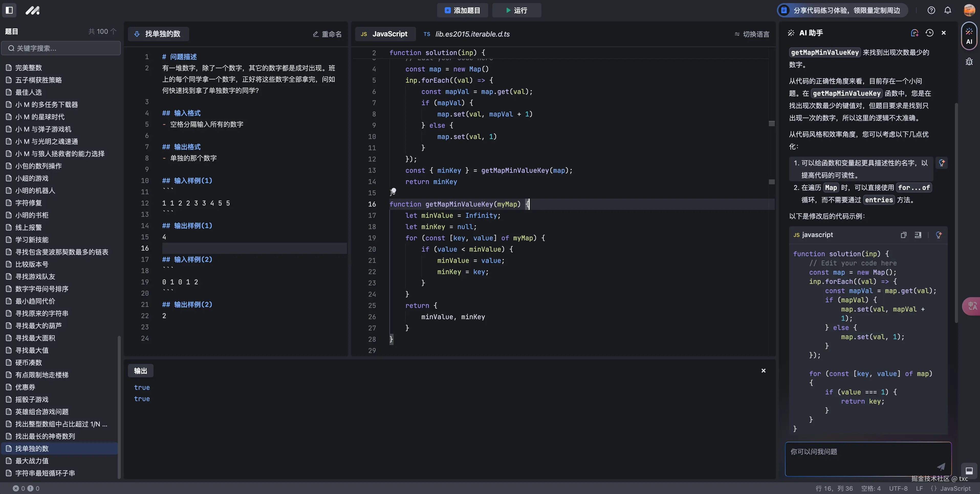
Task: Copy the javascript code snippet
Action: (903, 235)
